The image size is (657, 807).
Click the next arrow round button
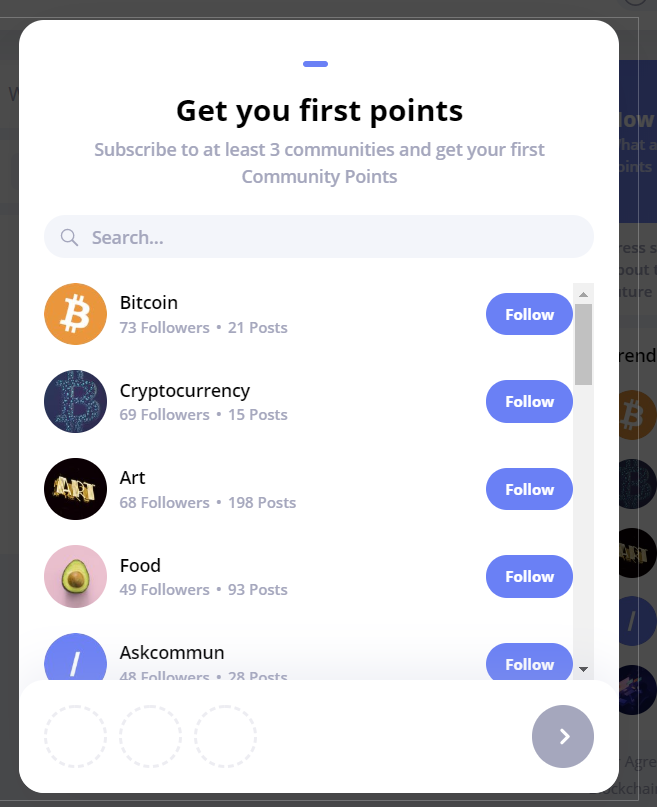[x=563, y=736]
